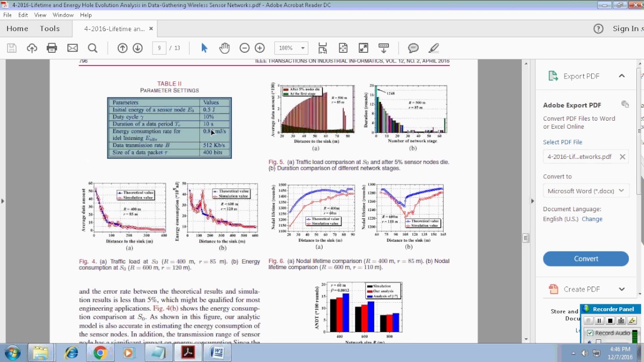Close the 4-2016-Lifetime document tab
Viewport: 644px width, 362px height.
click(x=151, y=29)
